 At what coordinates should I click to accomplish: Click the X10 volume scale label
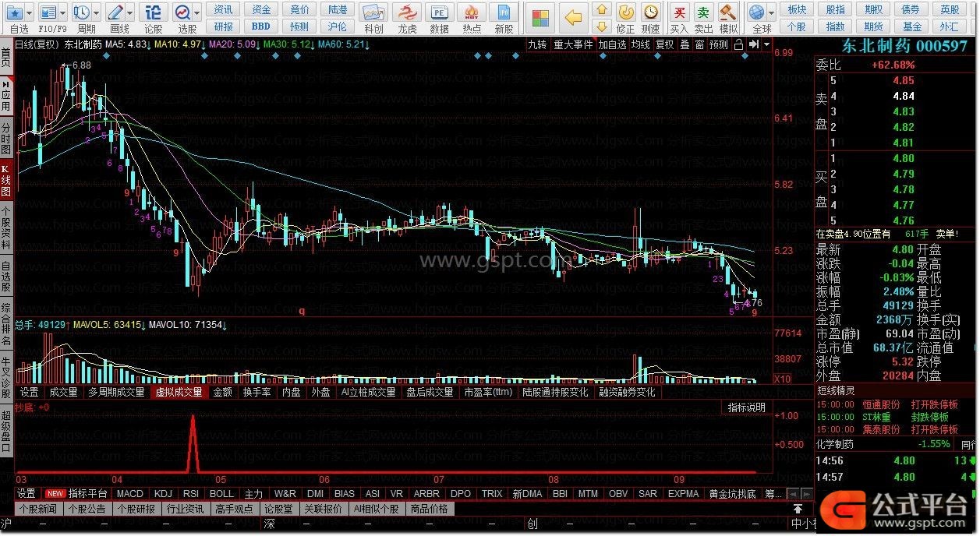coord(782,379)
